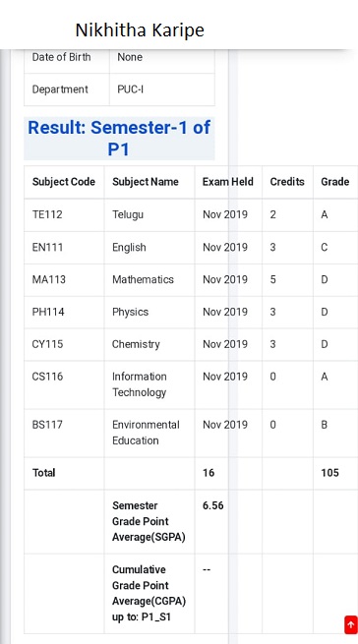Click the Department value PUC-I

[130, 89]
